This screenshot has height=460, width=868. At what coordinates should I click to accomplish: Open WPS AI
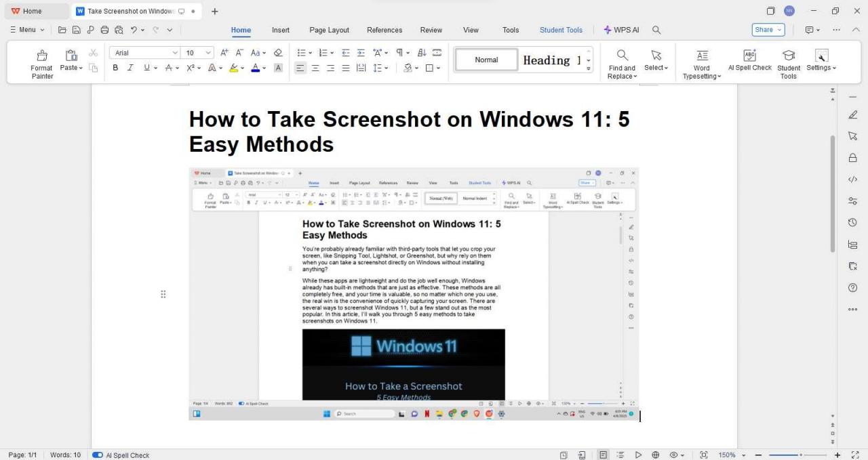point(620,29)
